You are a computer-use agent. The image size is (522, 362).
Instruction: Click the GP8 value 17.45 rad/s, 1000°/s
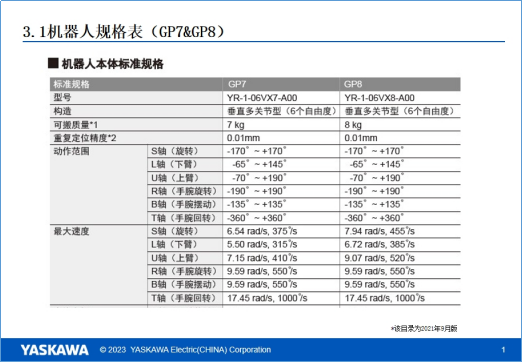click(384, 298)
